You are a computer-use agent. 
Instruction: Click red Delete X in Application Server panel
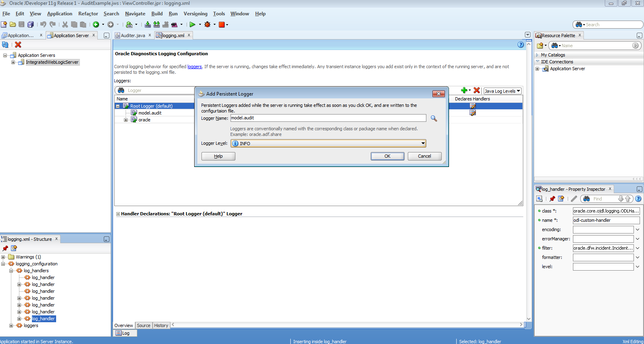(18, 45)
